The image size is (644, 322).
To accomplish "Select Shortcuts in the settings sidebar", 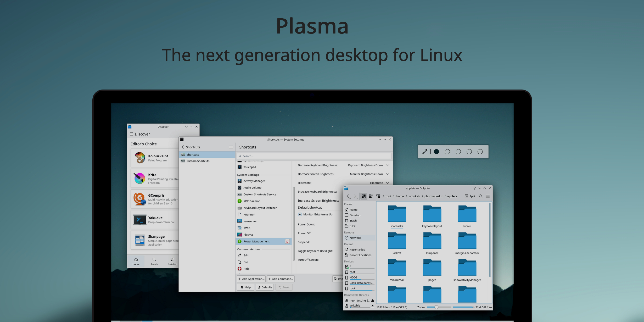I will coord(207,155).
